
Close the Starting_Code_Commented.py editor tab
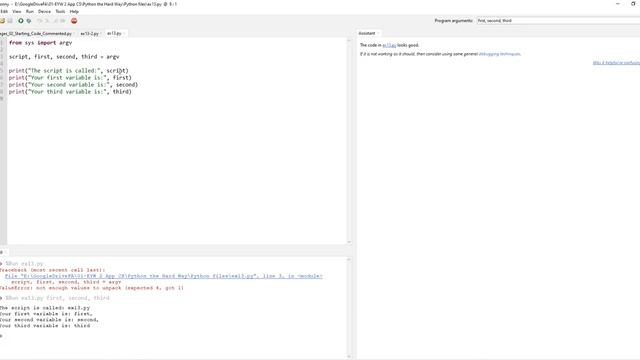pyautogui.click(x=74, y=33)
